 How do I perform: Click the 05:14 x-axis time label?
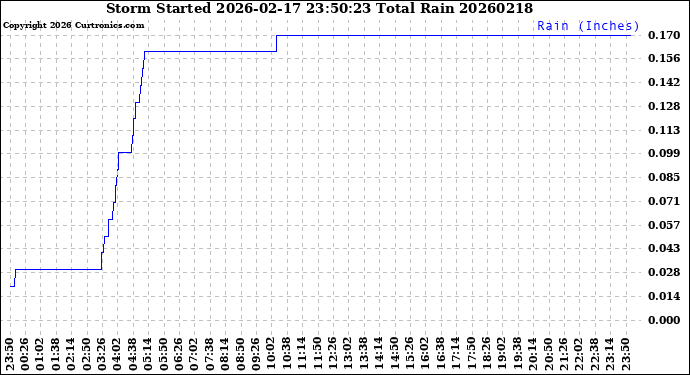coord(148,354)
